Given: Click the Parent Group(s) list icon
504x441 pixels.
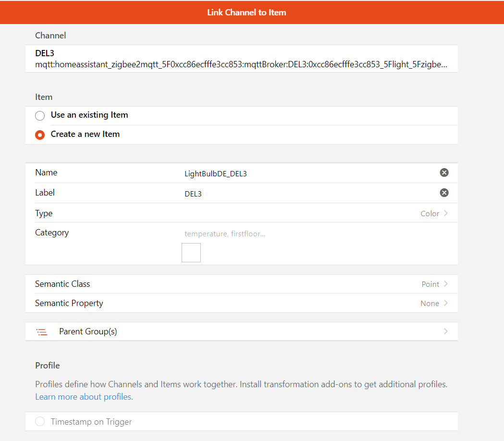Looking at the screenshot, I should pos(42,332).
